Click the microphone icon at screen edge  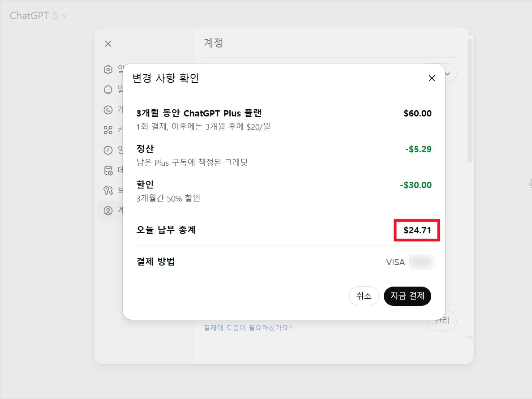[x=530, y=183]
